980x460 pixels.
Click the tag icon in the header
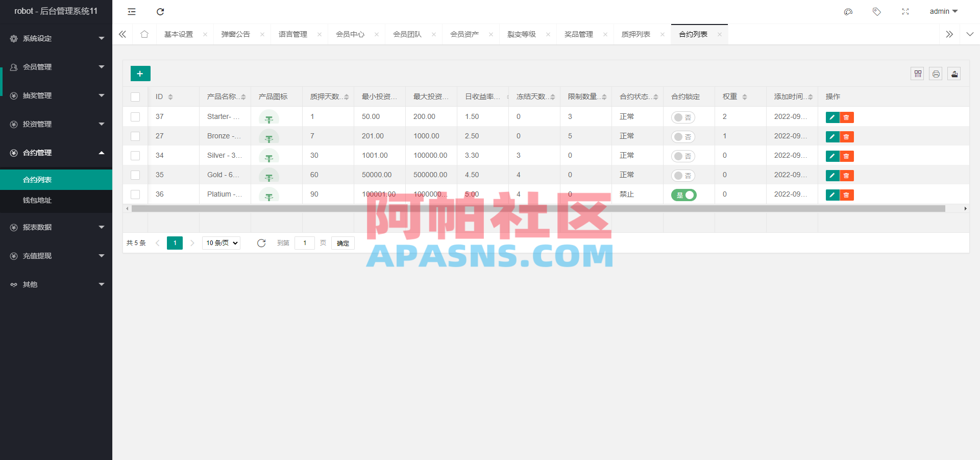(877, 11)
